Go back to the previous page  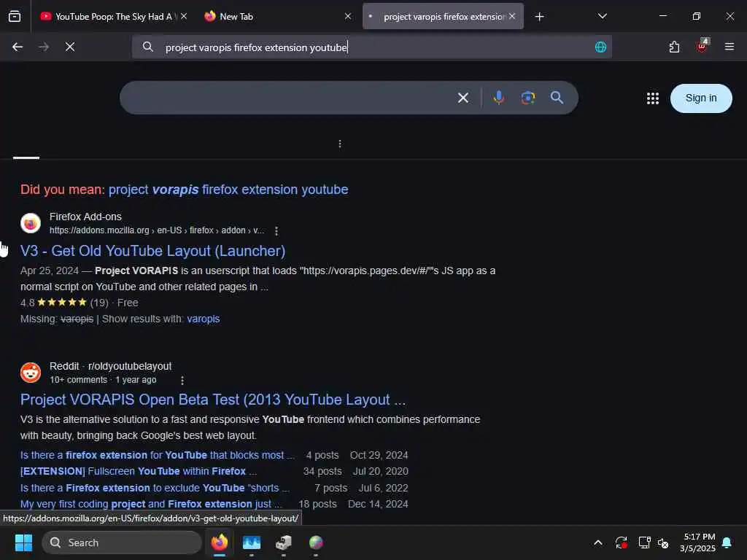tap(18, 47)
